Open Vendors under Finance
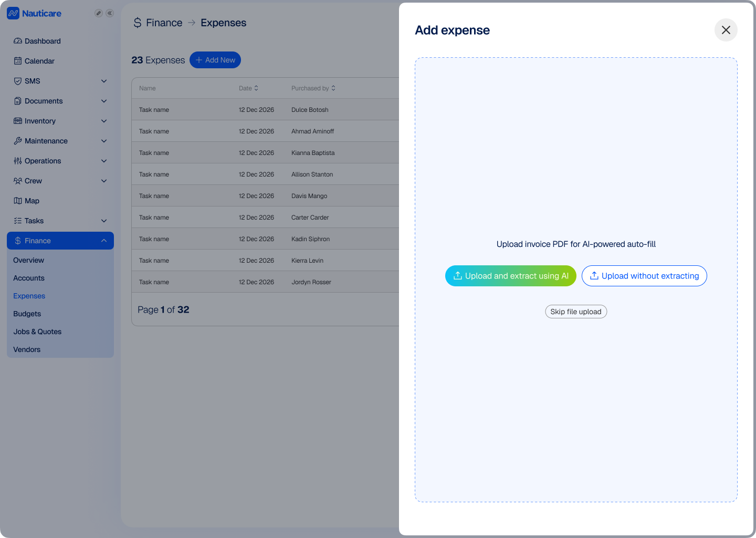Image resolution: width=756 pixels, height=538 pixels. (x=27, y=349)
